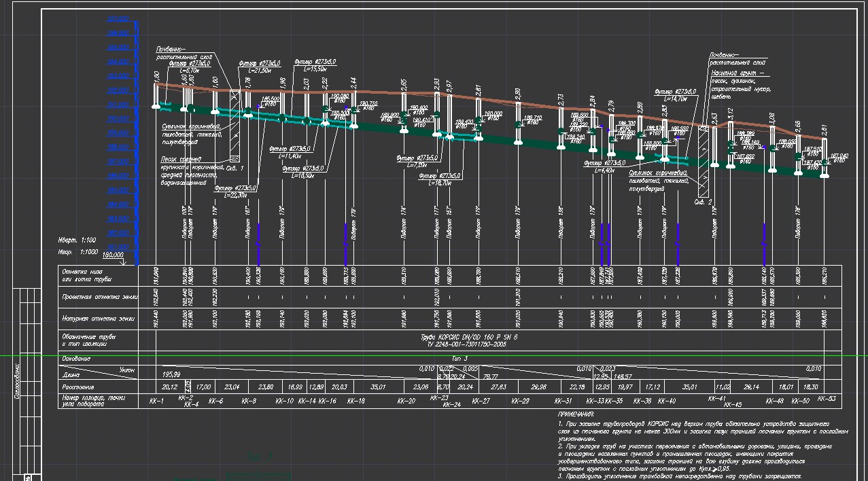Select the KK-18 well label
This screenshot has height=481, width=868.
pyautogui.click(x=356, y=401)
